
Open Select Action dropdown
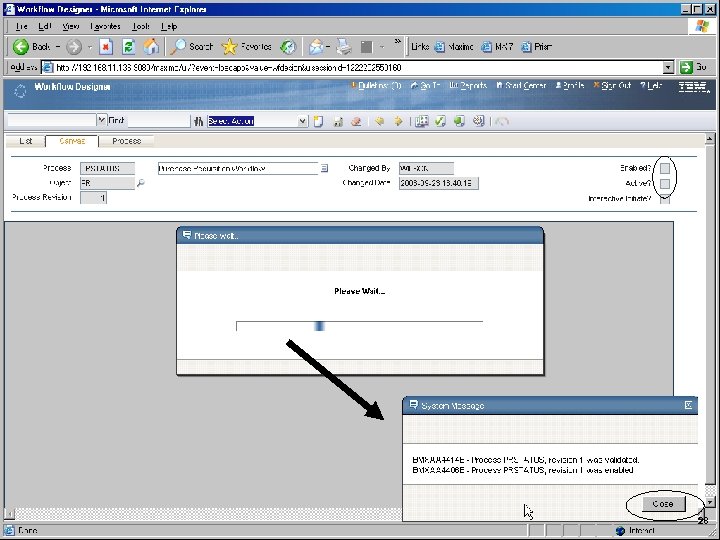(x=302, y=121)
